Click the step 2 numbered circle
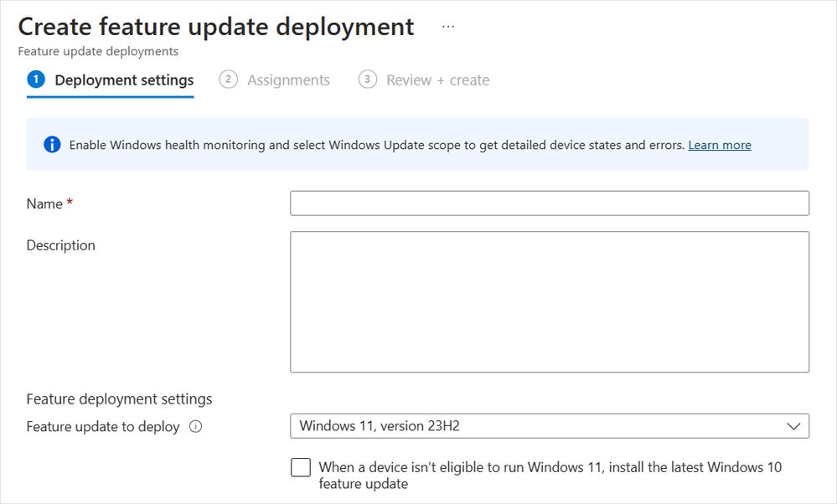Image resolution: width=837 pixels, height=504 pixels. (x=227, y=80)
